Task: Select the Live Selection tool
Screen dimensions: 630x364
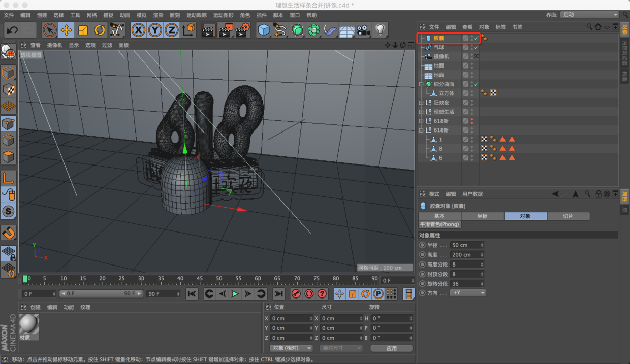Action: (50, 30)
